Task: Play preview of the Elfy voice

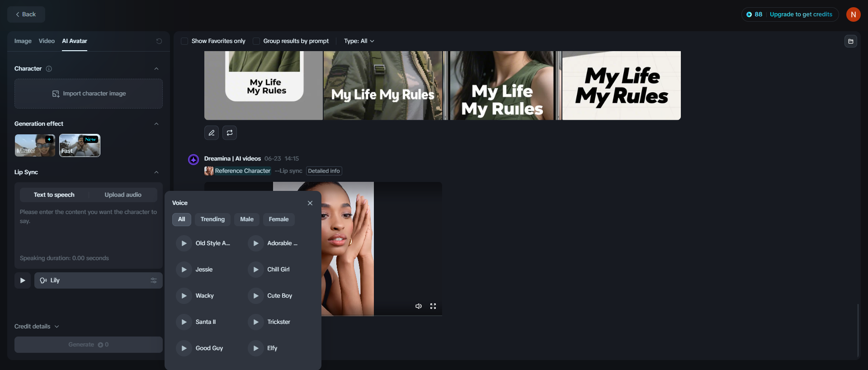Action: click(x=256, y=348)
